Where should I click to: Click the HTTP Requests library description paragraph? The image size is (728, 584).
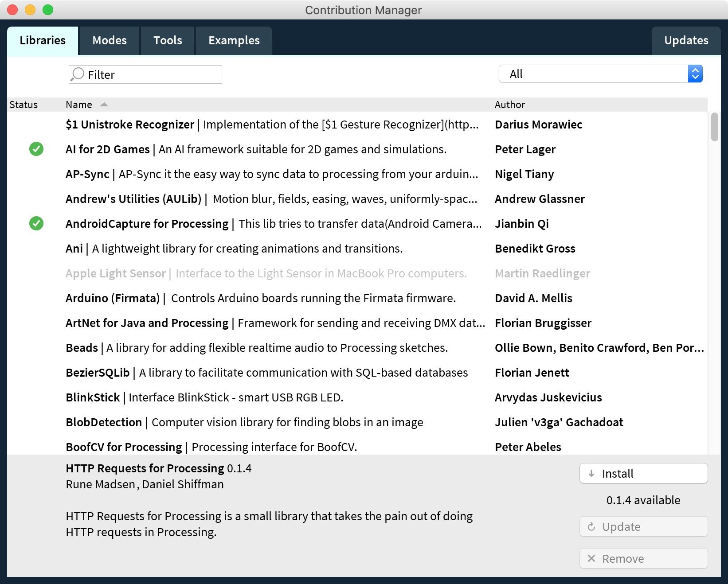pyautogui.click(x=269, y=524)
